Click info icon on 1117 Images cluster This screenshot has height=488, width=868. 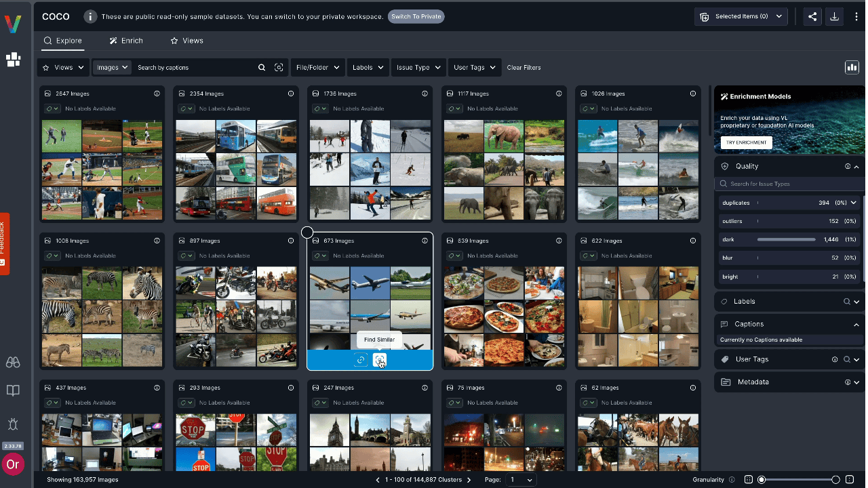tap(559, 94)
